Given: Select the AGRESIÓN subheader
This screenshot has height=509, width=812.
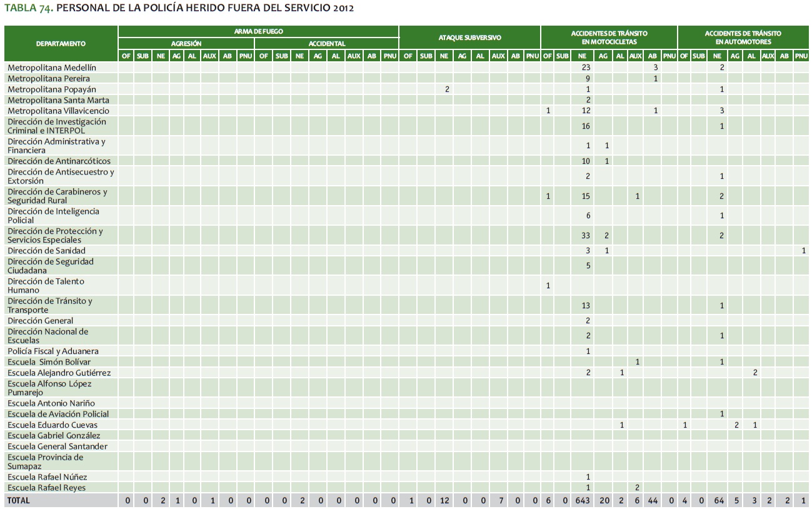Looking at the screenshot, I should (186, 44).
